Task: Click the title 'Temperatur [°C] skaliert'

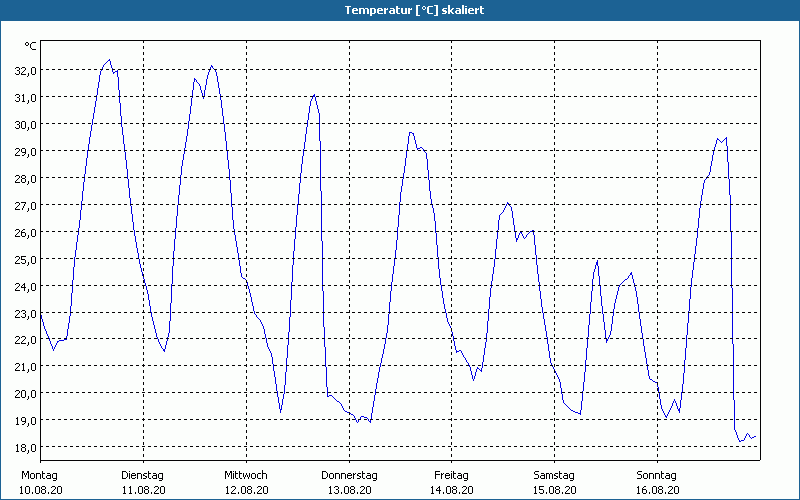Action: point(414,10)
